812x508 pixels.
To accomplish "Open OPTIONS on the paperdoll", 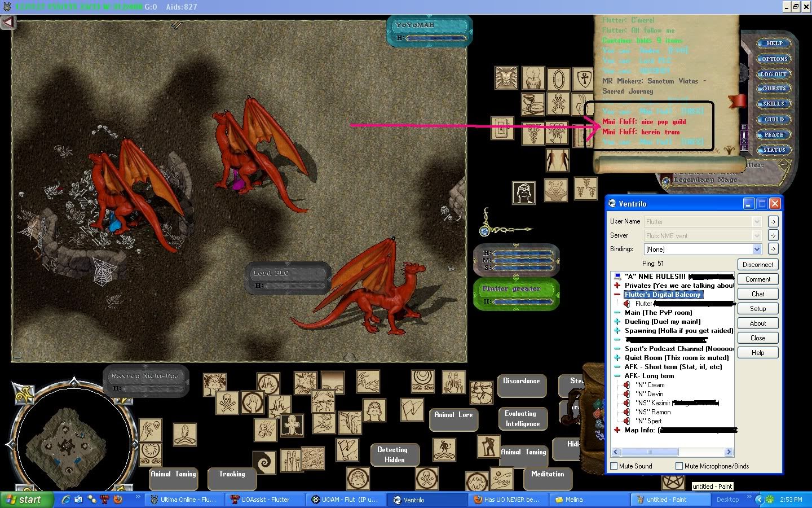I will (774, 59).
